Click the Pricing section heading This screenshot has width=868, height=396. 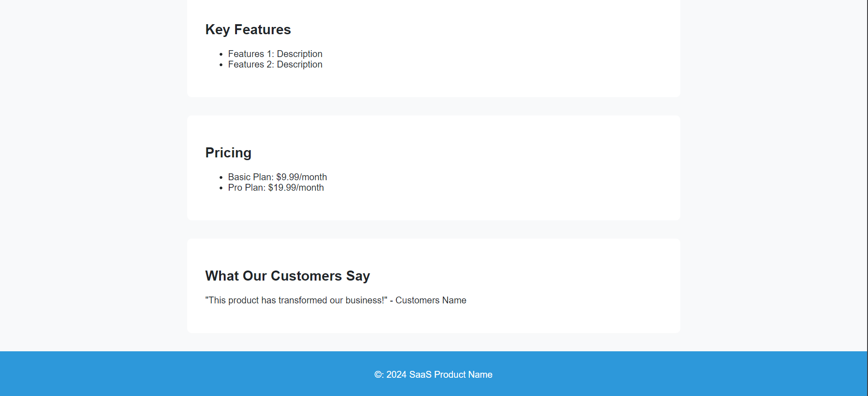click(228, 153)
